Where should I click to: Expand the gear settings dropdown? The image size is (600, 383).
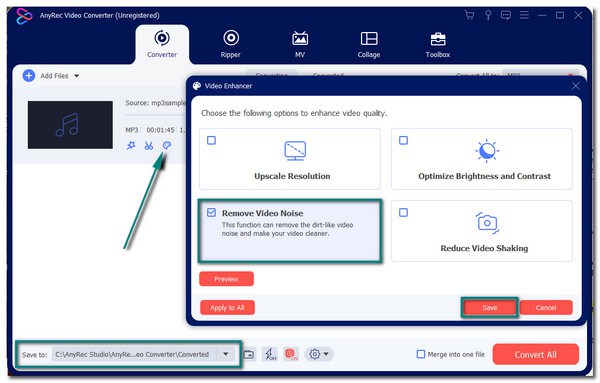[x=319, y=354]
